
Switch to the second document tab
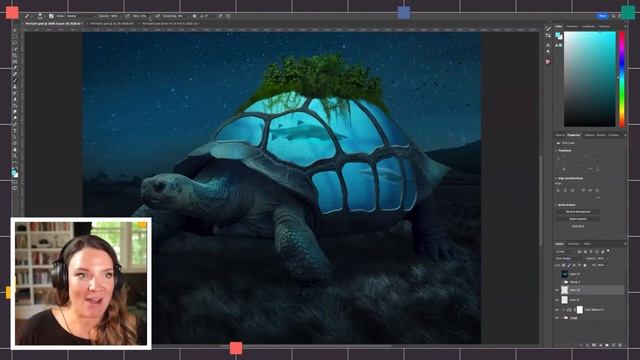click(111, 24)
